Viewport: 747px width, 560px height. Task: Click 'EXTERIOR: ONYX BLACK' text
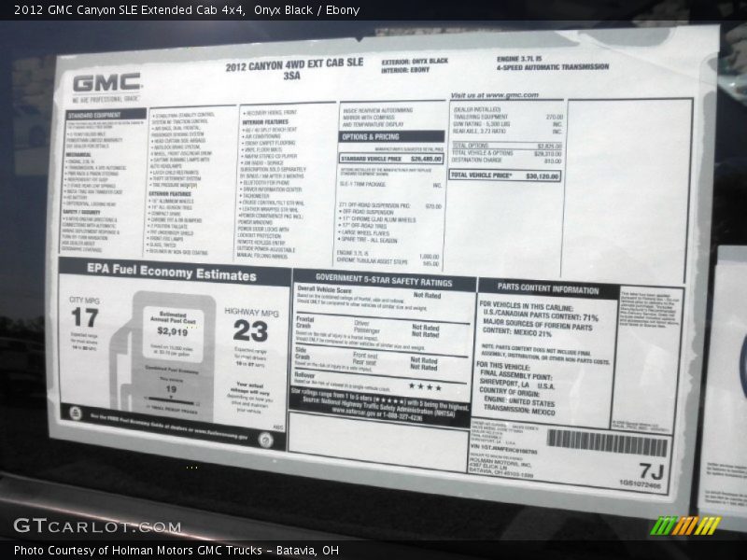click(415, 62)
